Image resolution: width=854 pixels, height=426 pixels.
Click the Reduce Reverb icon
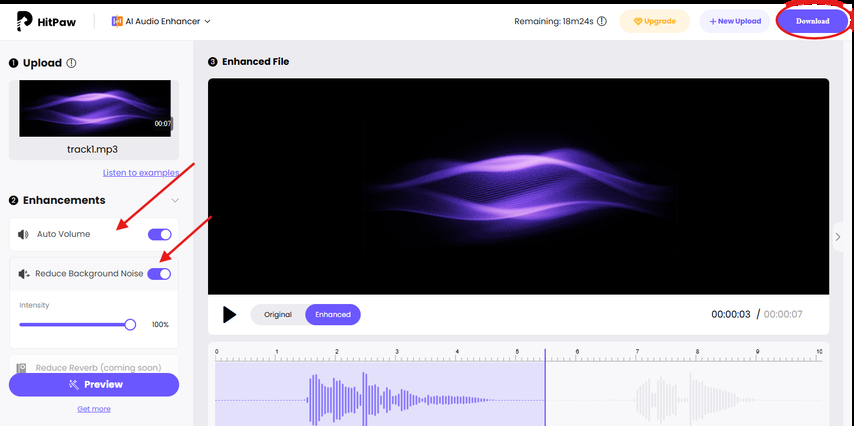click(x=22, y=368)
